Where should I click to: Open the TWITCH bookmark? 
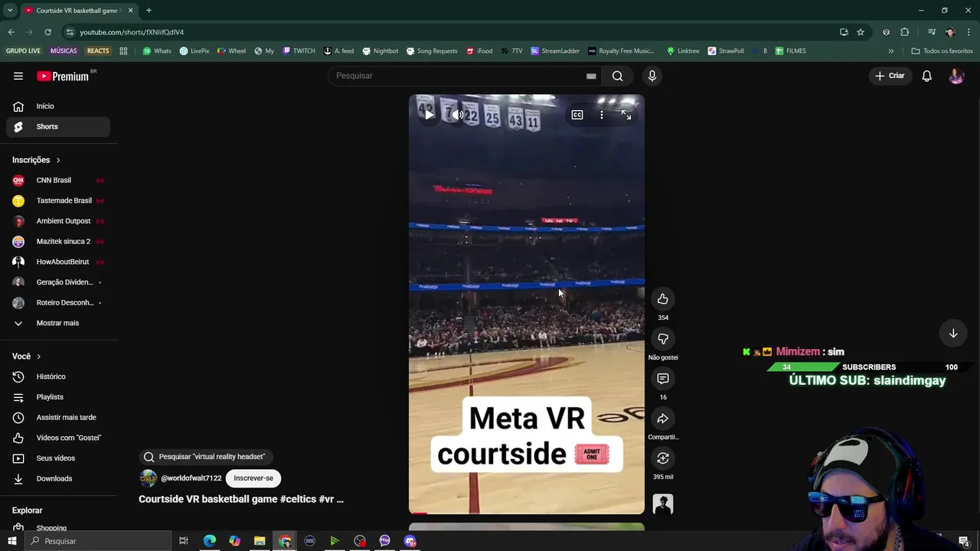(299, 51)
